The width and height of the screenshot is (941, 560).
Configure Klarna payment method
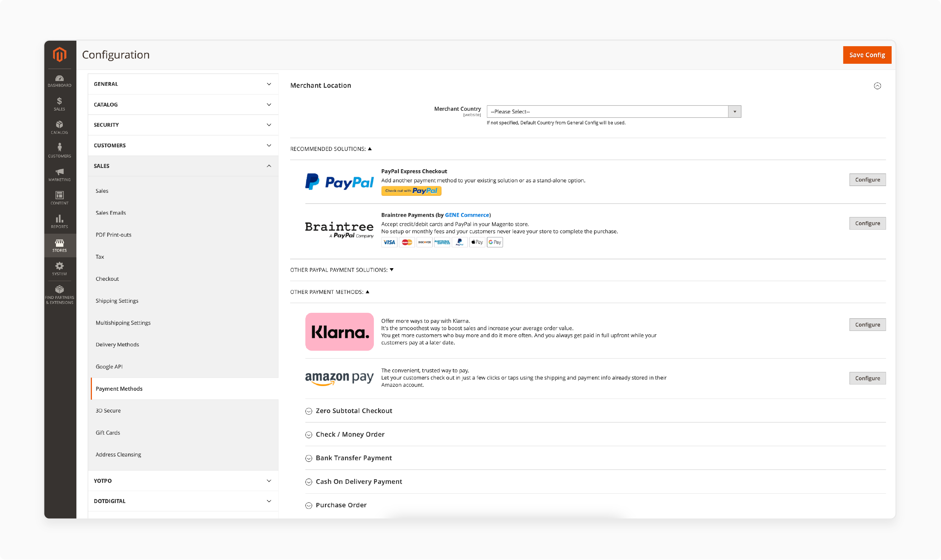pyautogui.click(x=867, y=325)
